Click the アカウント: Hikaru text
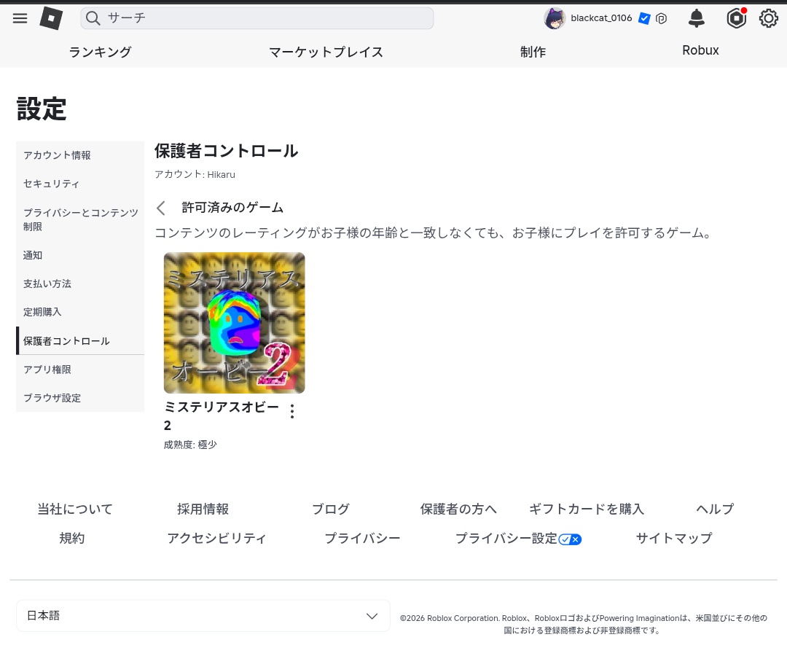This screenshot has width=787, height=672. pos(195,174)
